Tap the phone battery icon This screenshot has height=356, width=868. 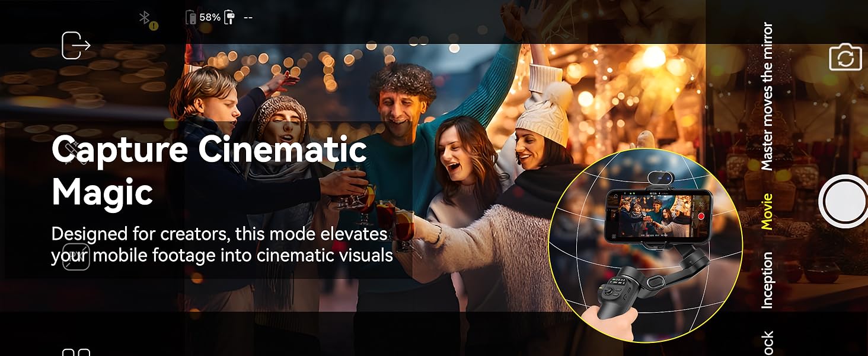191,17
